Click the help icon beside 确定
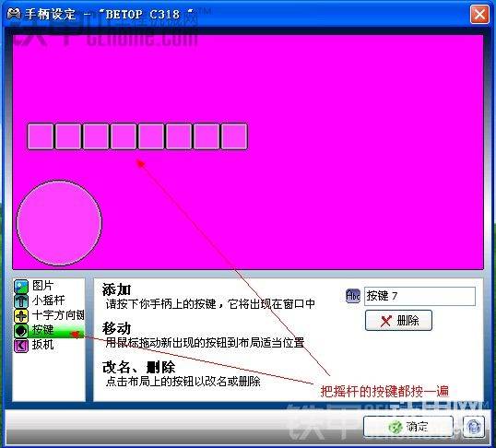 [473, 427]
